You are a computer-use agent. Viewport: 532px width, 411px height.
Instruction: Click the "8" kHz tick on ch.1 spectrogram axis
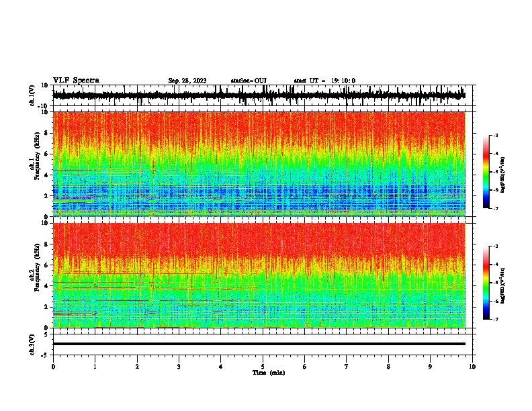coord(46,133)
